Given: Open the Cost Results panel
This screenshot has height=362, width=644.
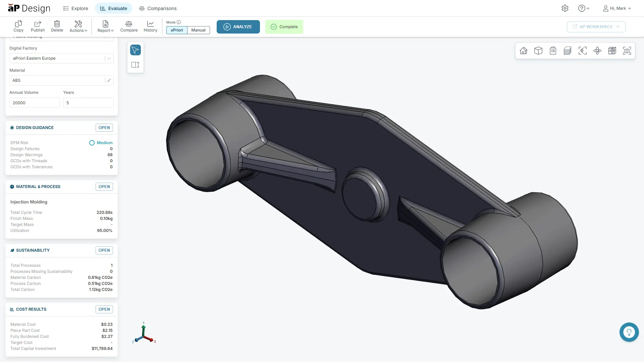Looking at the screenshot, I should [104, 309].
